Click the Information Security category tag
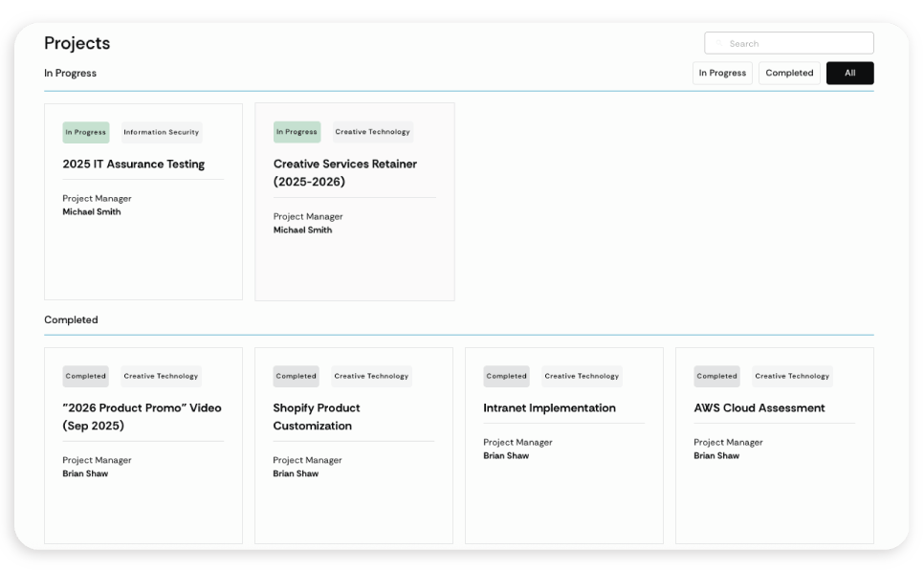 click(x=161, y=132)
